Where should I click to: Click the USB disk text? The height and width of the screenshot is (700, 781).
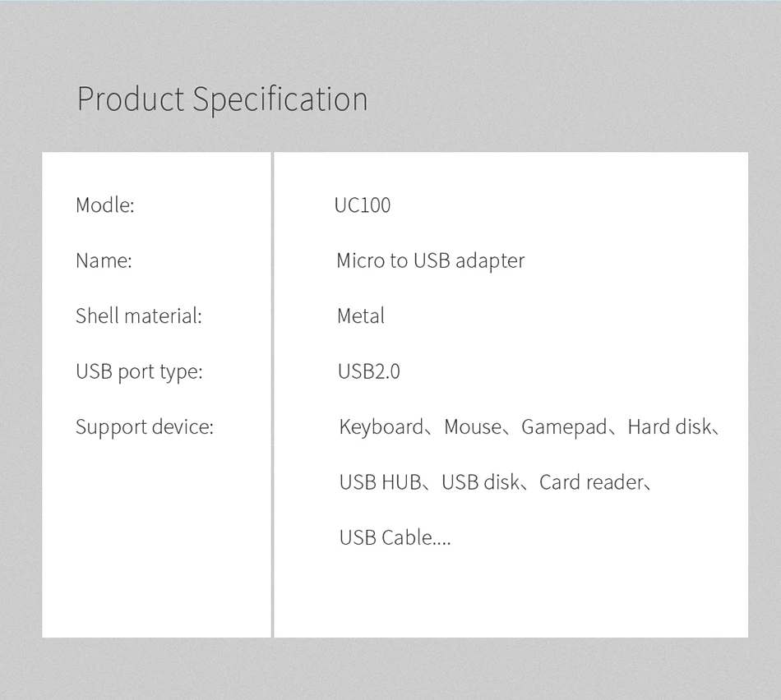pyautogui.click(x=481, y=482)
